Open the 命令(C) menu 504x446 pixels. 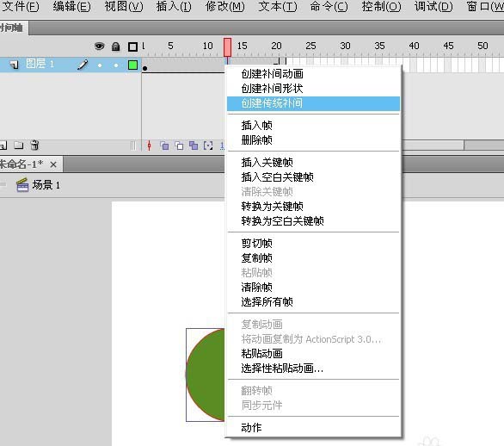[x=329, y=6]
